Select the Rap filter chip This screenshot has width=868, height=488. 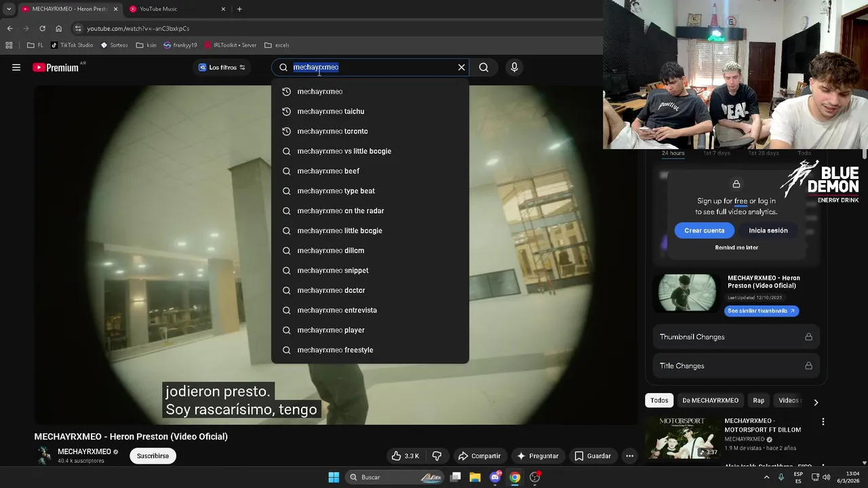(758, 401)
